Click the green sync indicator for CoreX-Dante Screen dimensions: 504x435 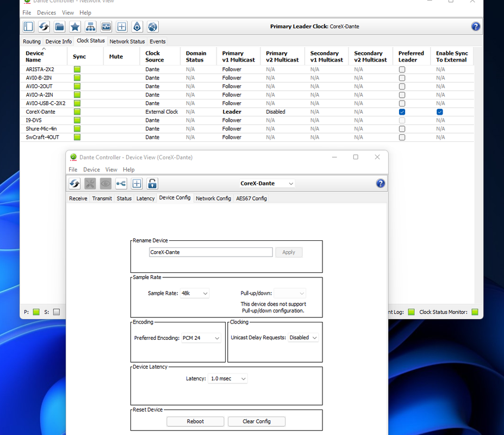[77, 111]
